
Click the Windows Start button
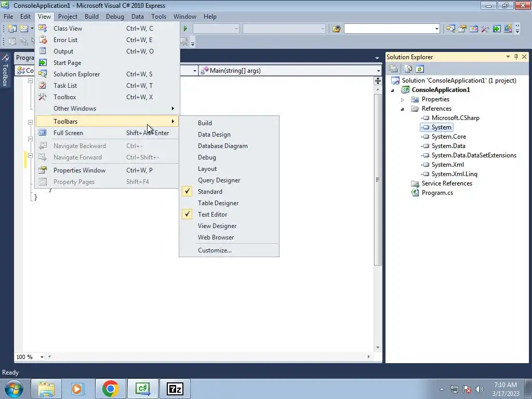pos(14,389)
